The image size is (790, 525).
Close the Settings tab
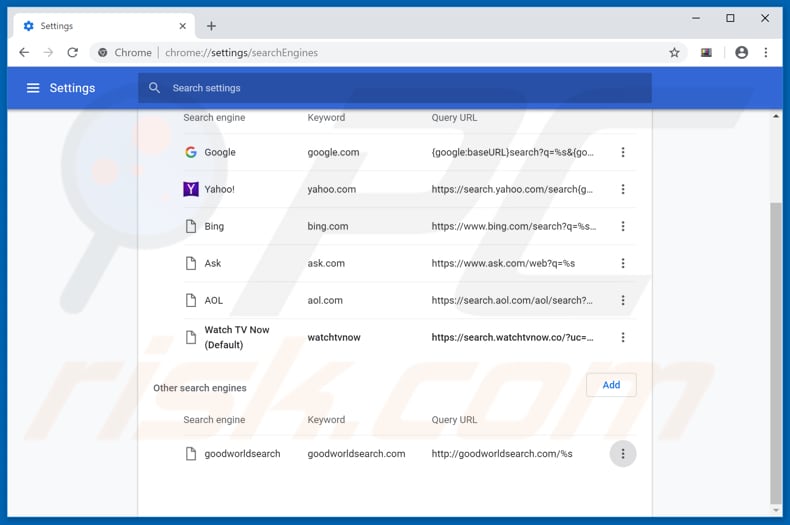182,26
